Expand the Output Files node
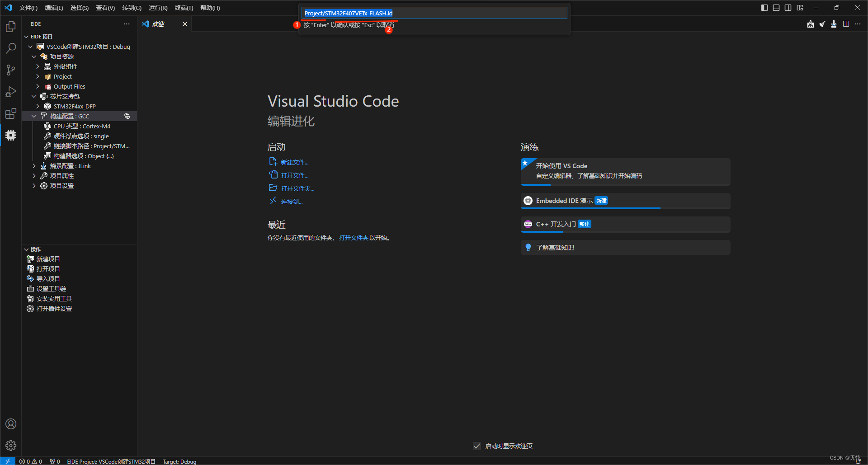 click(38, 86)
